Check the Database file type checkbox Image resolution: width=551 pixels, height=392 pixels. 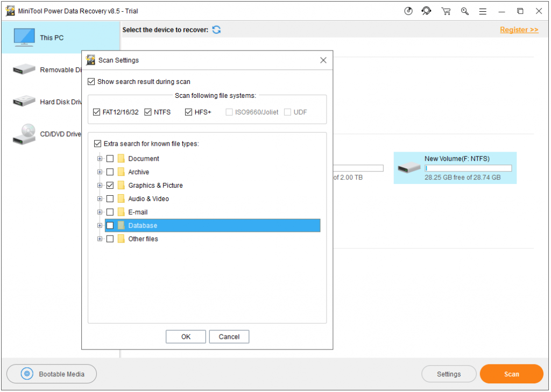110,225
